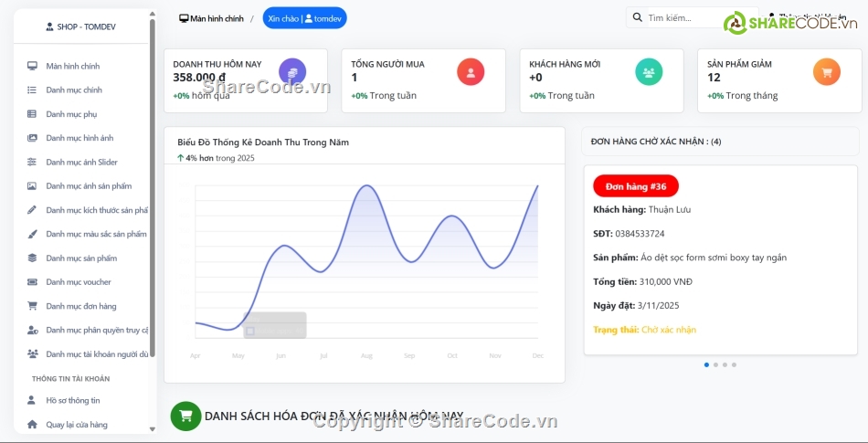Click the orange cart icon on Sản phẩm giảm
This screenshot has width=868, height=443.
(x=827, y=72)
